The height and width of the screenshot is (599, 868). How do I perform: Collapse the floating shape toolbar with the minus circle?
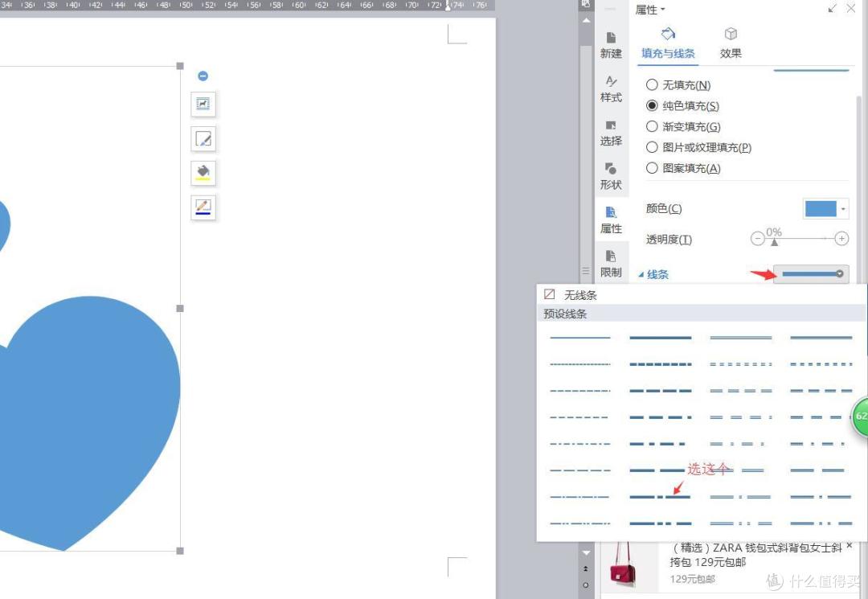point(203,76)
